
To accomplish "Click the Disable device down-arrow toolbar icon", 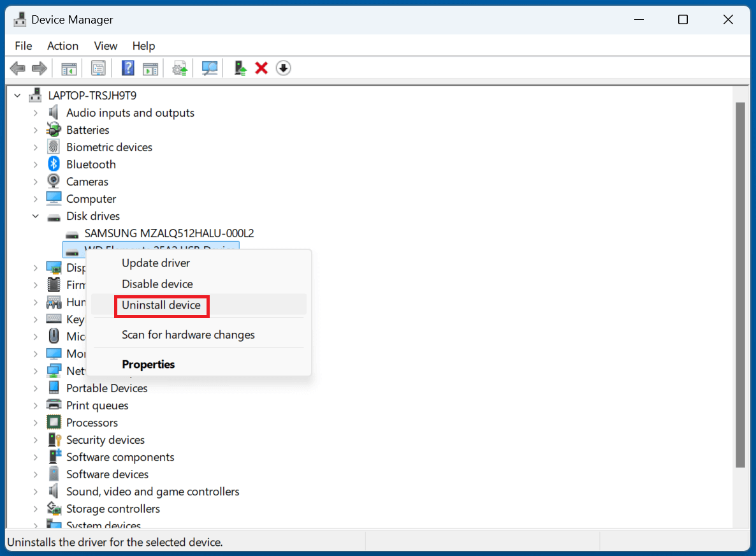I will [x=283, y=68].
